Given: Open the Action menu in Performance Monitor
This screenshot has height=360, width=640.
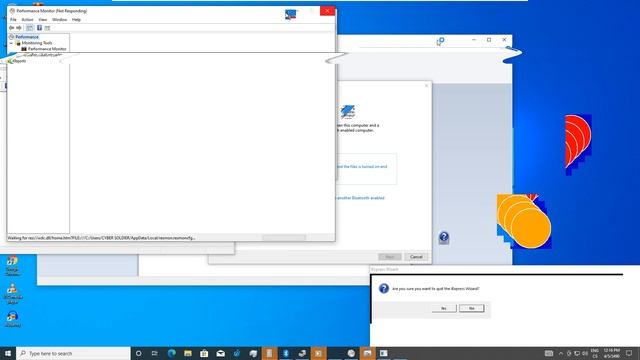Looking at the screenshot, I should coord(27,20).
